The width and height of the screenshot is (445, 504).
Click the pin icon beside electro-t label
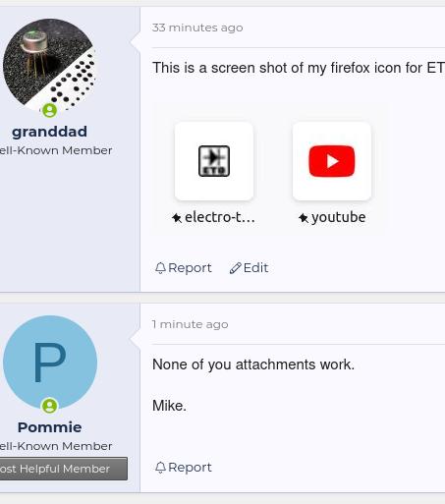[x=177, y=218]
